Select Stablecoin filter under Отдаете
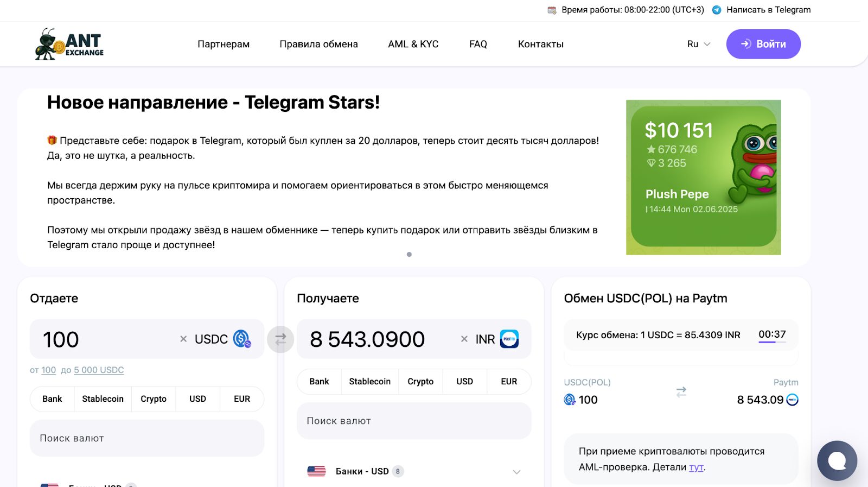This screenshot has height=487, width=868. click(103, 399)
